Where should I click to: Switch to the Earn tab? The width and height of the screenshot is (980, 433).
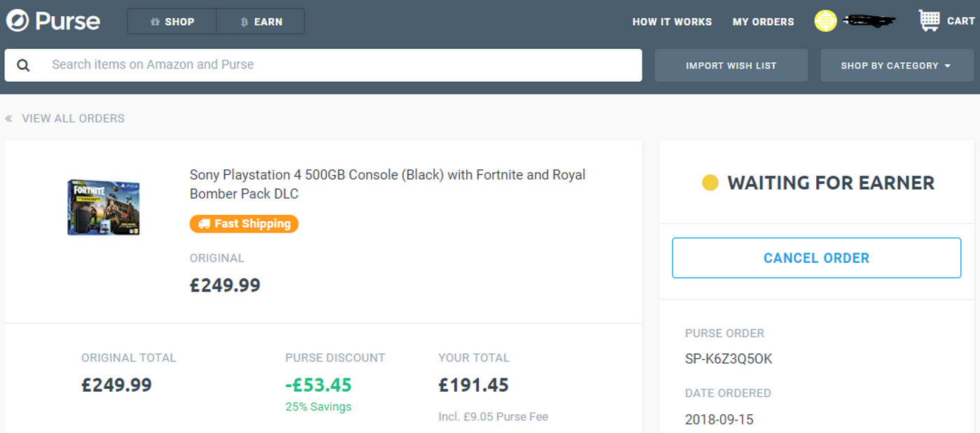(260, 22)
